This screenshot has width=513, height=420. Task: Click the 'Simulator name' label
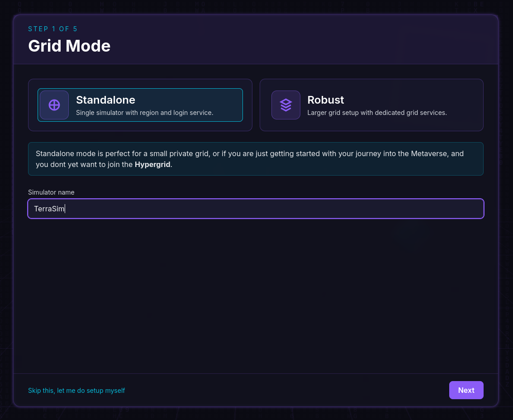(x=51, y=192)
